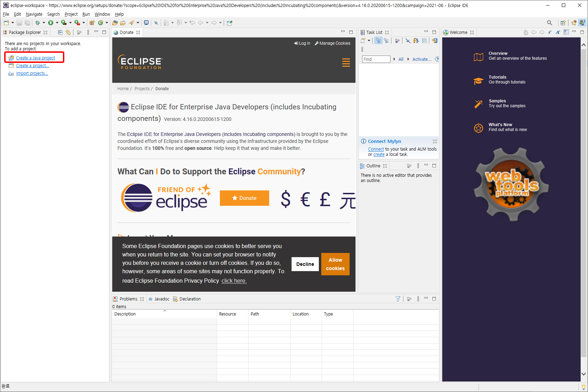
Task: Open the New Java Class dropdown arrow
Action: click(x=107, y=23)
